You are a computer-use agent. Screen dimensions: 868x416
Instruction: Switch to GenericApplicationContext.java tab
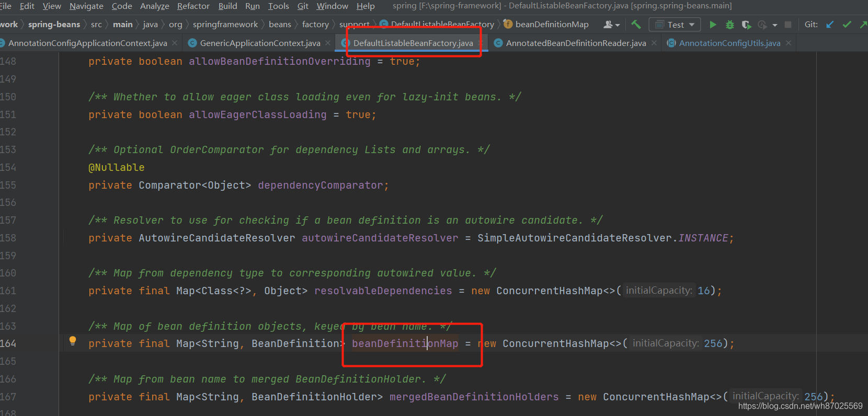click(260, 43)
